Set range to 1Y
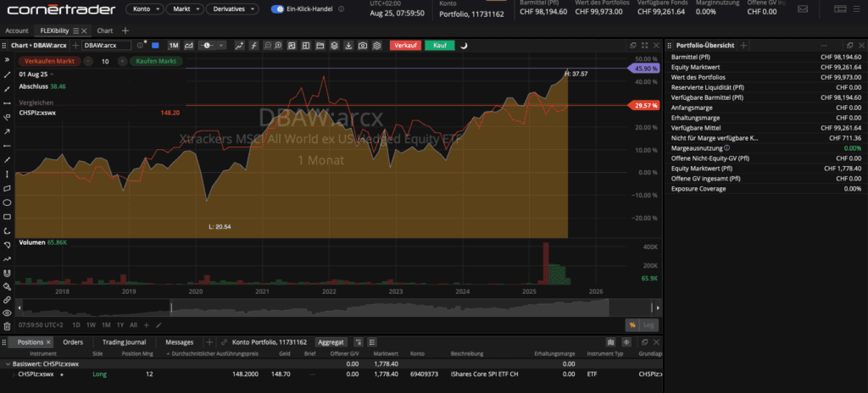The image size is (868, 393). point(120,325)
